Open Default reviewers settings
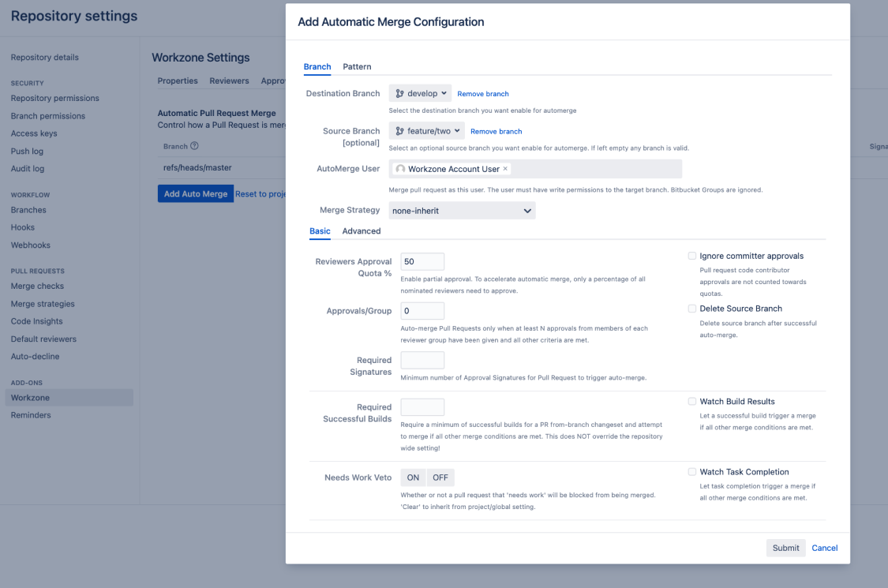This screenshot has height=588, width=888. click(43, 339)
